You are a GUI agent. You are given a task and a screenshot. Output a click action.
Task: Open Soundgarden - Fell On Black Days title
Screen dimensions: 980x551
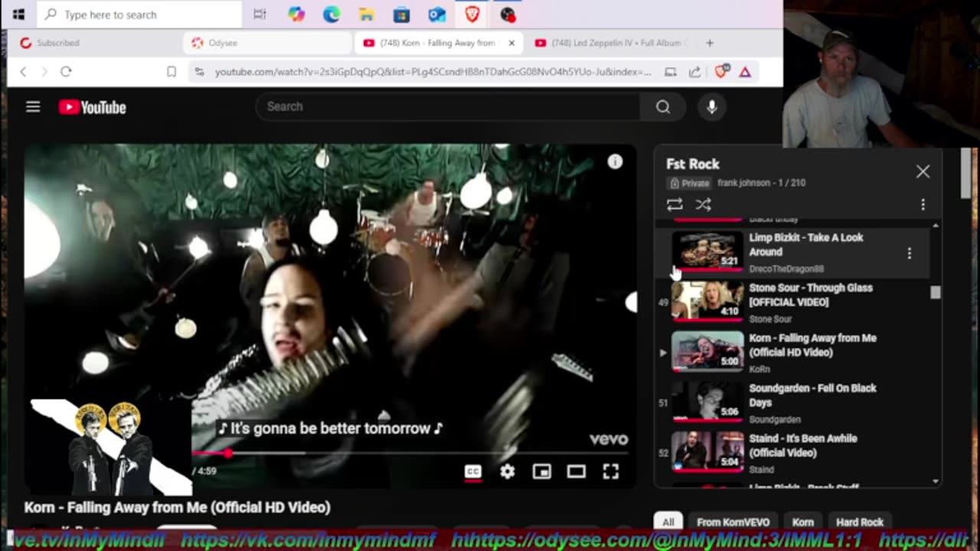click(x=812, y=395)
